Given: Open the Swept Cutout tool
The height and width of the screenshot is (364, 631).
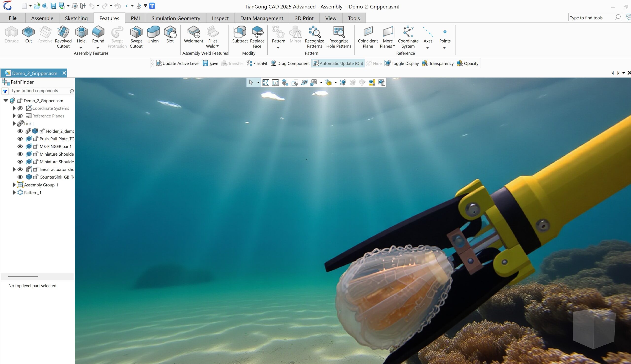Looking at the screenshot, I should pos(136,37).
